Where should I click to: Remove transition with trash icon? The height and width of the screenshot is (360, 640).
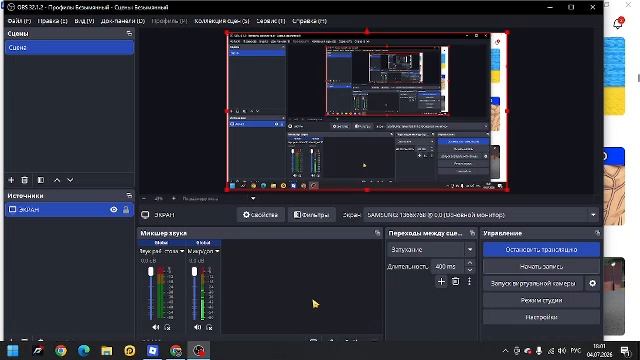tap(456, 282)
